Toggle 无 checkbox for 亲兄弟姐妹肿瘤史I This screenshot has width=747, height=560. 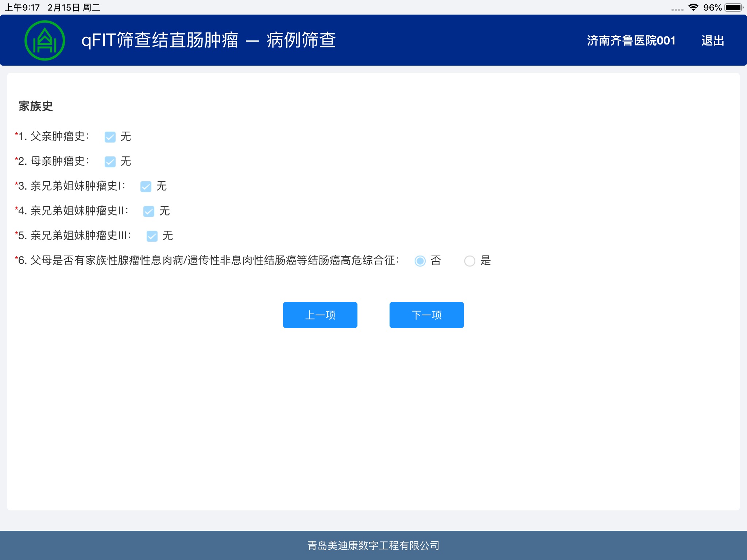tap(146, 186)
